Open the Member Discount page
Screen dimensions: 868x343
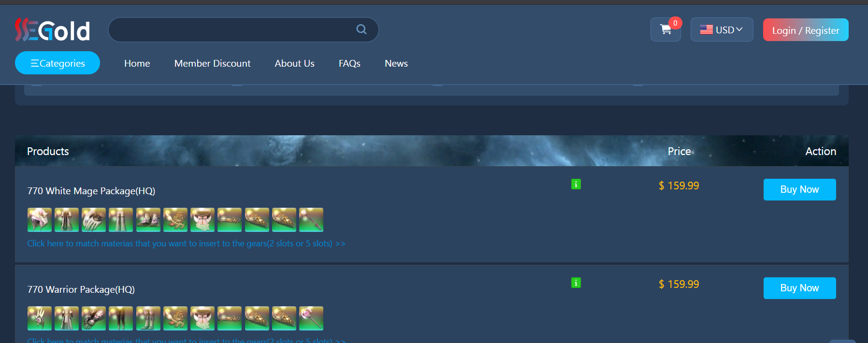213,63
